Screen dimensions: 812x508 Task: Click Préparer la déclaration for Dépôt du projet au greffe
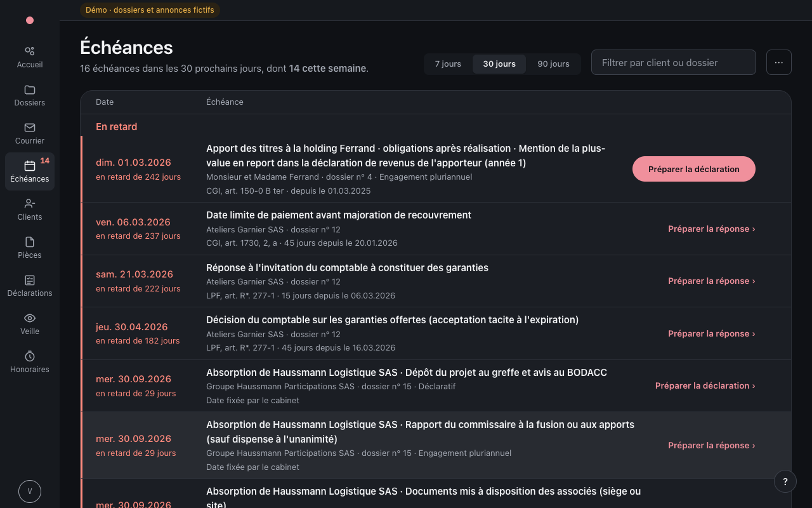[x=705, y=385]
